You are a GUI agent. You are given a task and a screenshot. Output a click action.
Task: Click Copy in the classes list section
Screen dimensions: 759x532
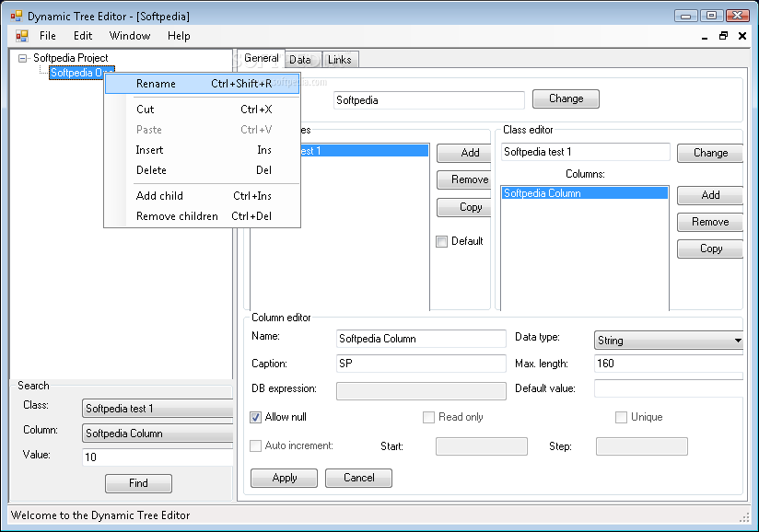pos(464,207)
